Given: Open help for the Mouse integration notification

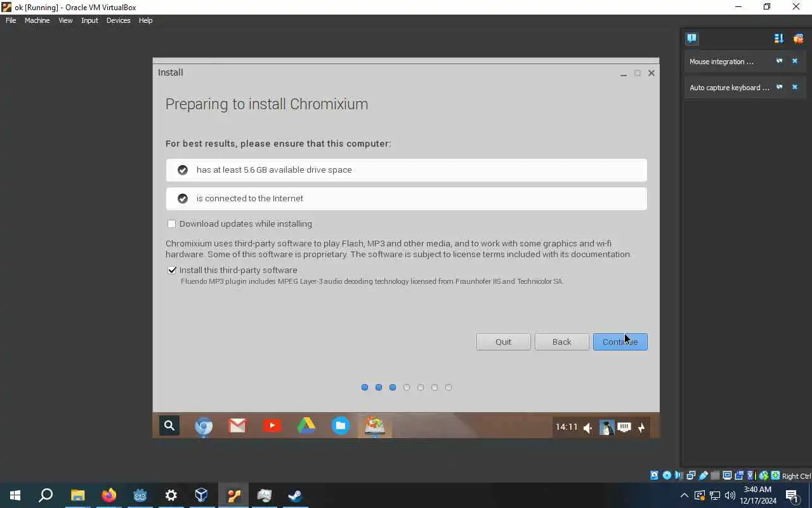Looking at the screenshot, I should (x=779, y=62).
